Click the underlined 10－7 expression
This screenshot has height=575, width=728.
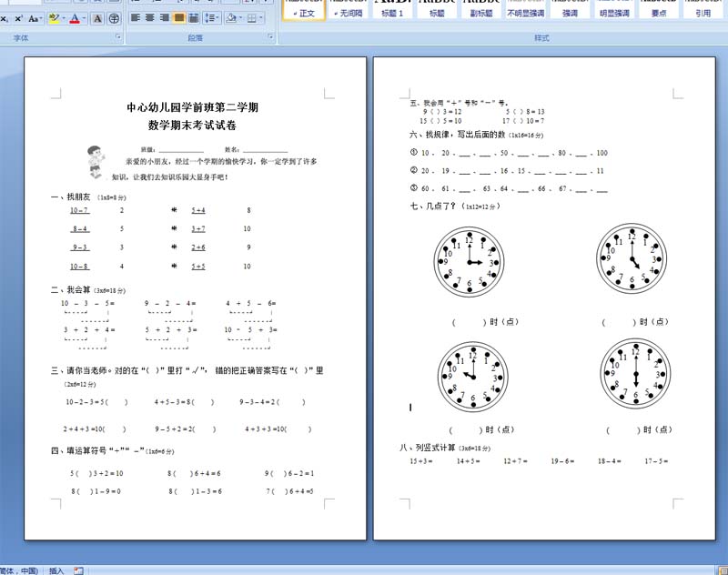[79, 210]
